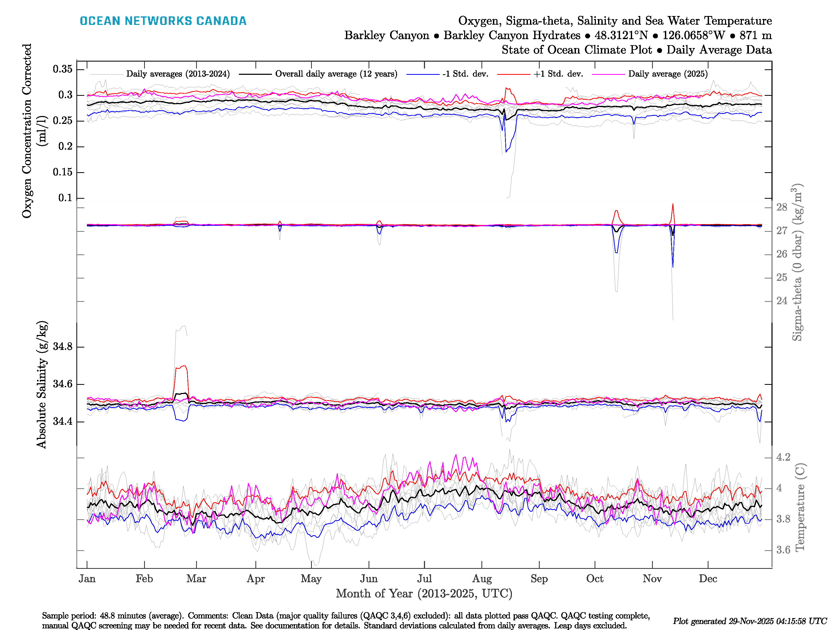Click the gray Daily averages (2013-2024) legend label
This screenshot has width=840, height=630.
(178, 74)
